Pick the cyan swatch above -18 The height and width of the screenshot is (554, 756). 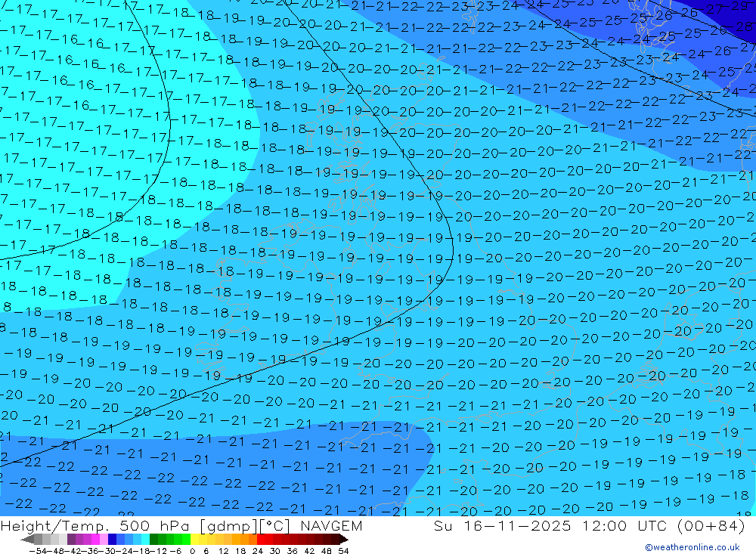(x=146, y=539)
